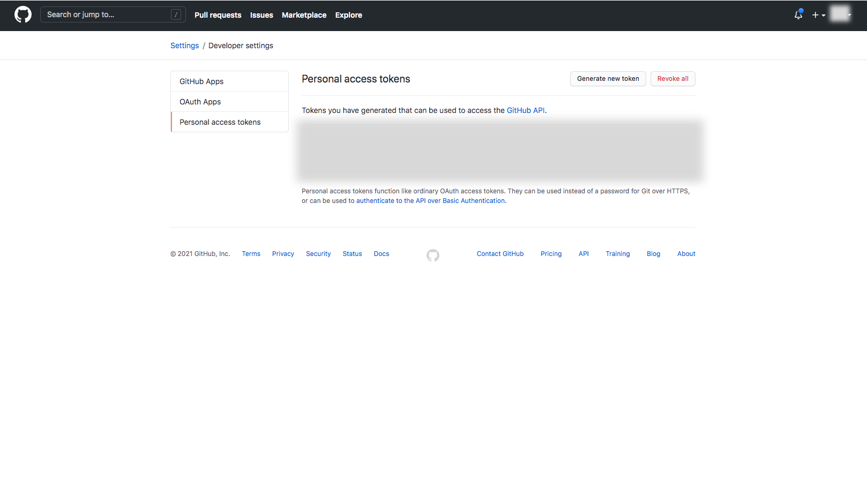Click Contact GitHub in footer
The image size is (867, 504).
pos(500,254)
